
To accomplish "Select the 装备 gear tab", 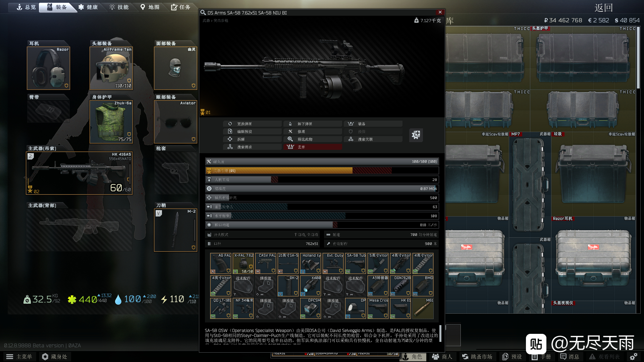I will (x=57, y=7).
